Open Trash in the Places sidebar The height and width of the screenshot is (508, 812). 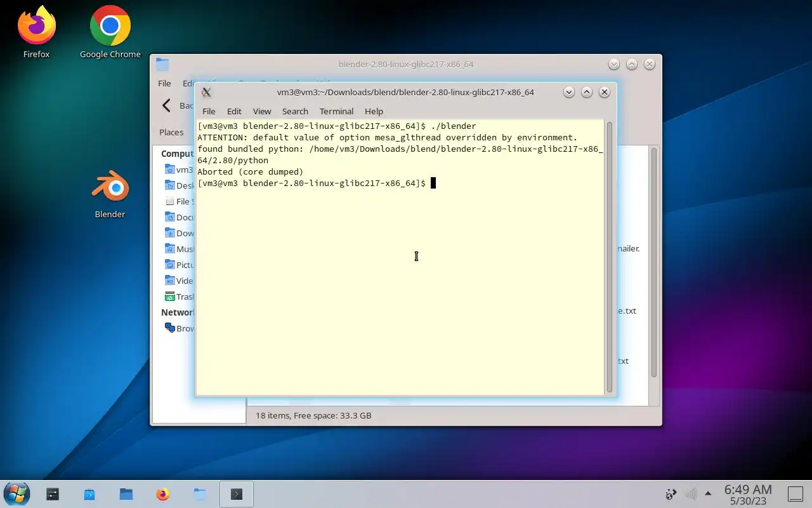click(178, 297)
